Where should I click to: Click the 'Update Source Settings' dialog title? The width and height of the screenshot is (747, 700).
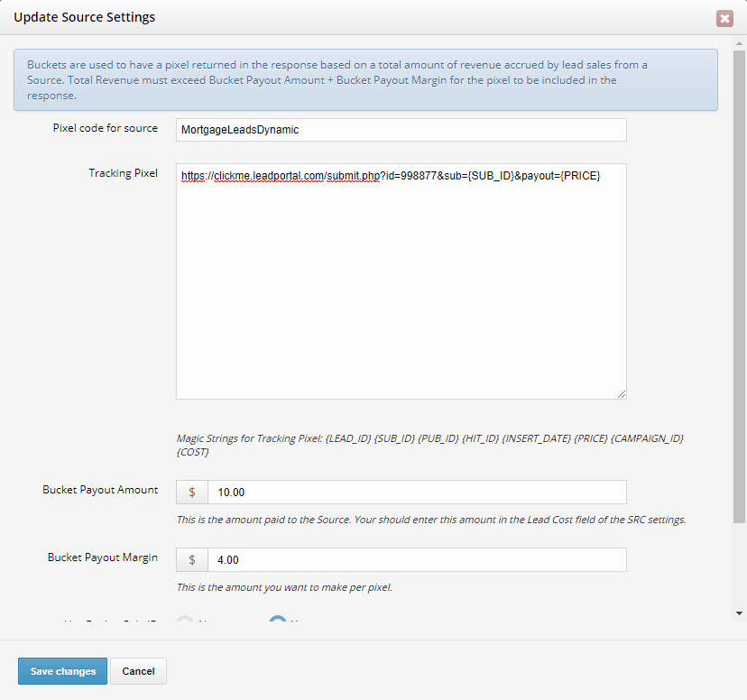coord(84,17)
